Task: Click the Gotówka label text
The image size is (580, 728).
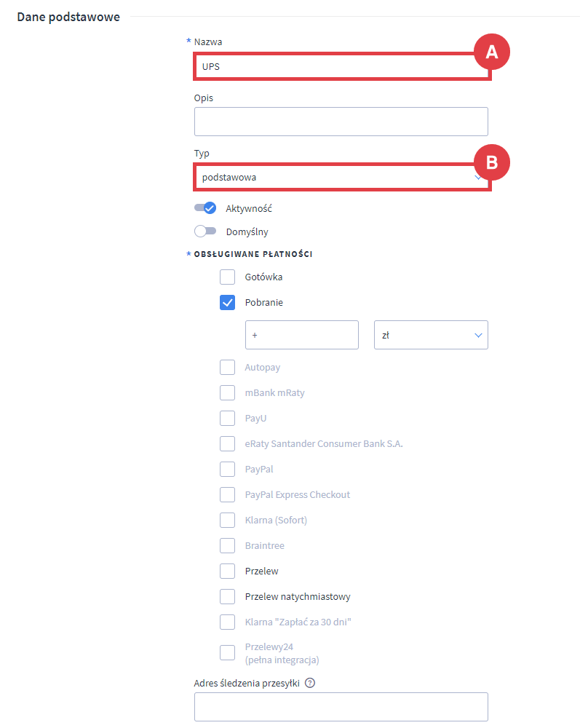Action: pos(263,277)
